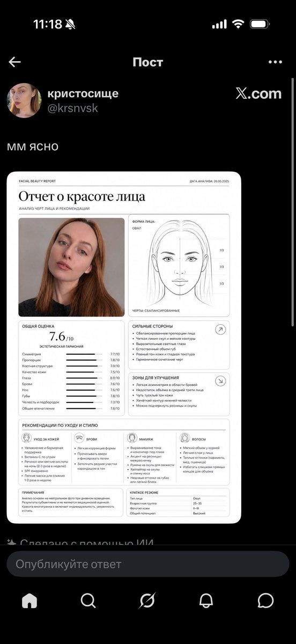Tap the УХОД ЗА КОЖЕЙ face icon

pos(27,438)
